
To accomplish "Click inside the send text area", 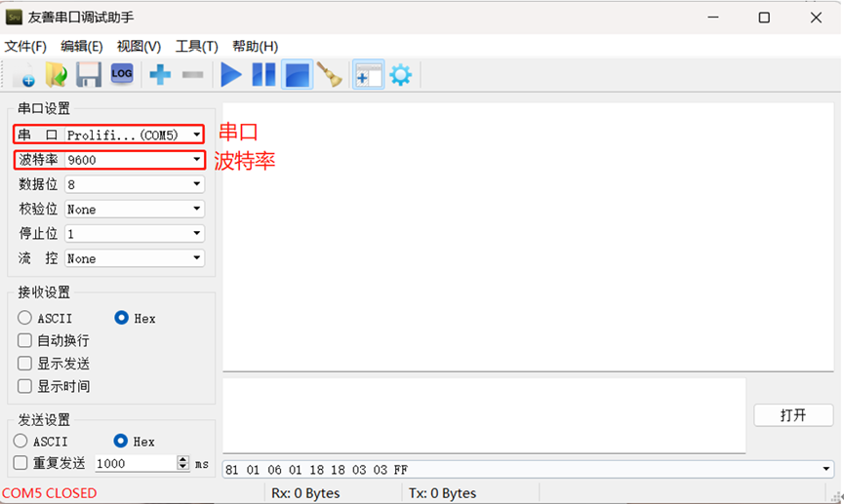I will (484, 415).
